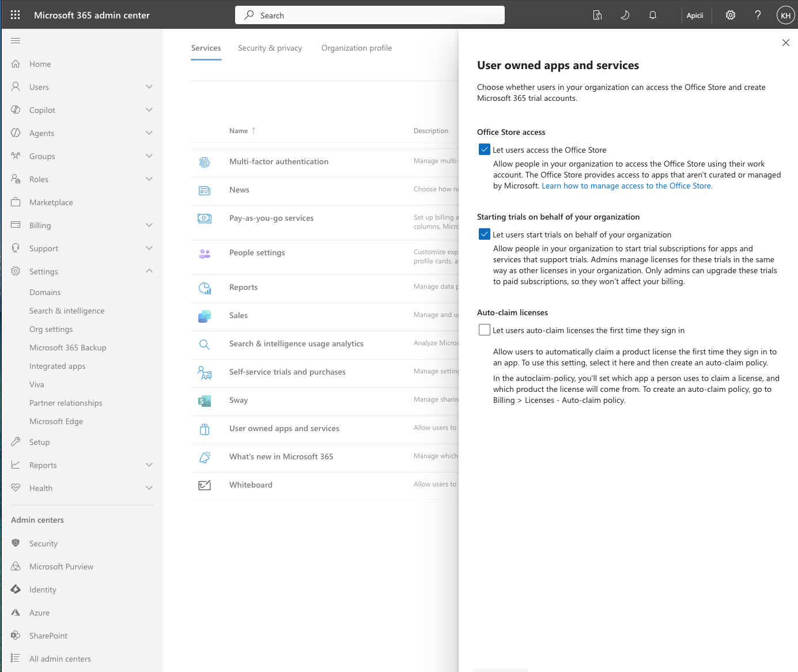Image resolution: width=798 pixels, height=672 pixels.
Task: Open the Multi-factor authentication service
Action: (279, 161)
